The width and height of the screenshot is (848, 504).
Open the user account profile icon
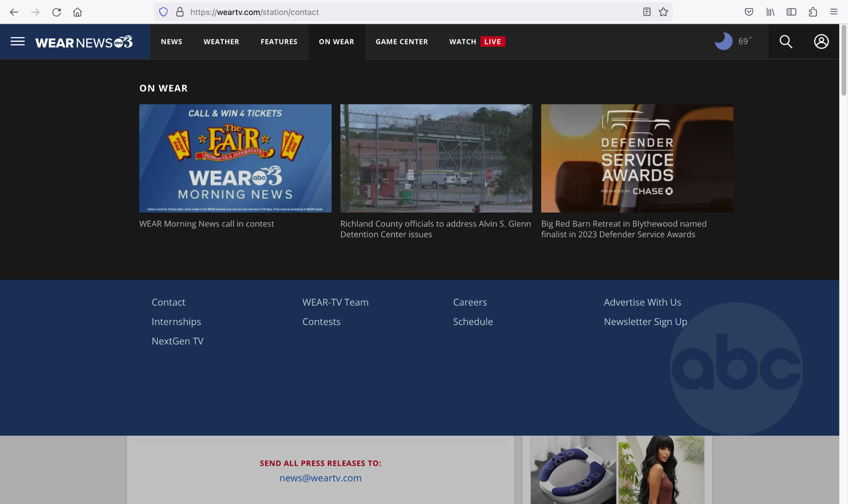tap(821, 41)
